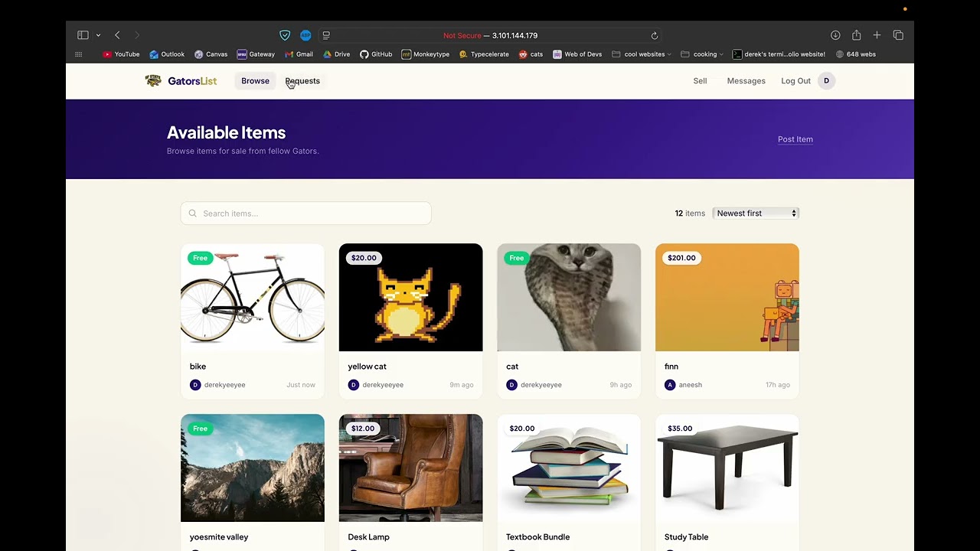Click the Search items field
The height and width of the screenshot is (551, 980).
(x=306, y=214)
